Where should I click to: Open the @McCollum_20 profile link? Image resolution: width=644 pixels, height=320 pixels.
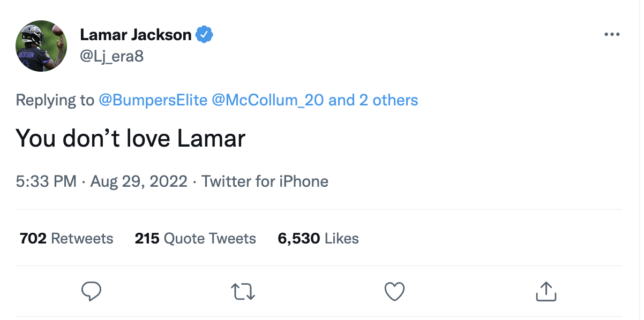268,100
